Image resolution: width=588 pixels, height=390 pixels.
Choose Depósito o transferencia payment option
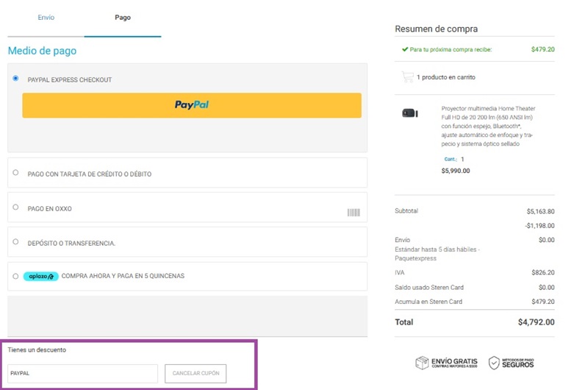click(x=15, y=241)
